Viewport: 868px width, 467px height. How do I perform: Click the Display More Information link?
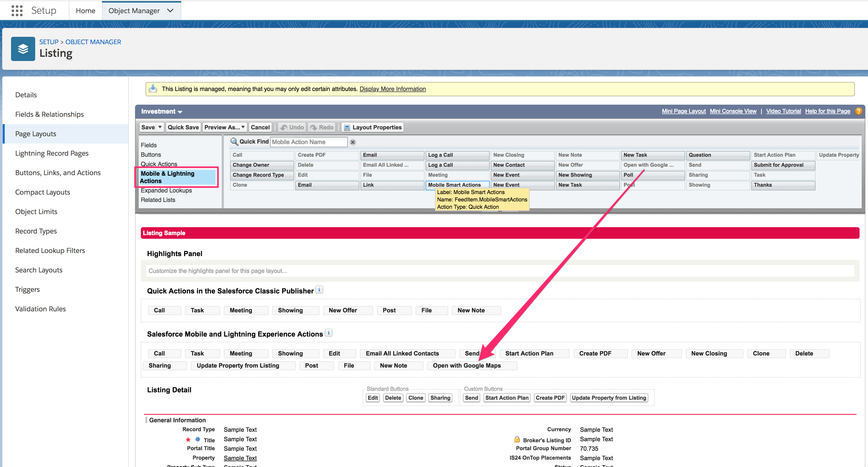click(392, 89)
